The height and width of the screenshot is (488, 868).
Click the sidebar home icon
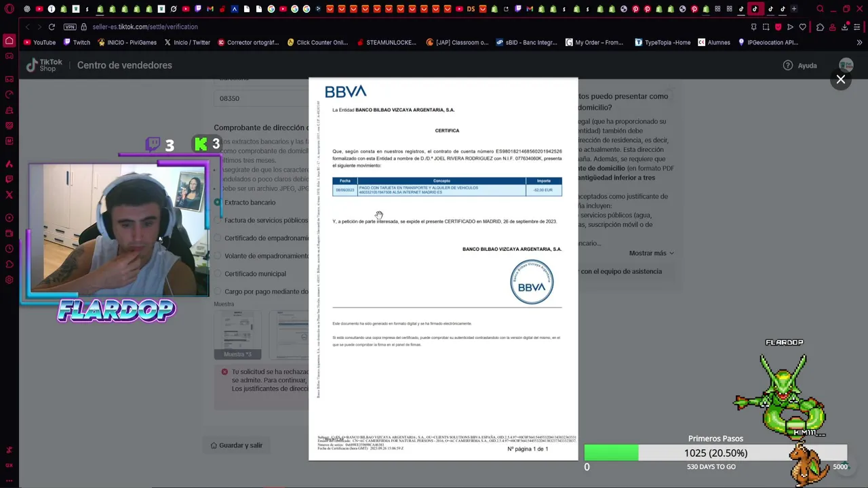[x=9, y=41]
